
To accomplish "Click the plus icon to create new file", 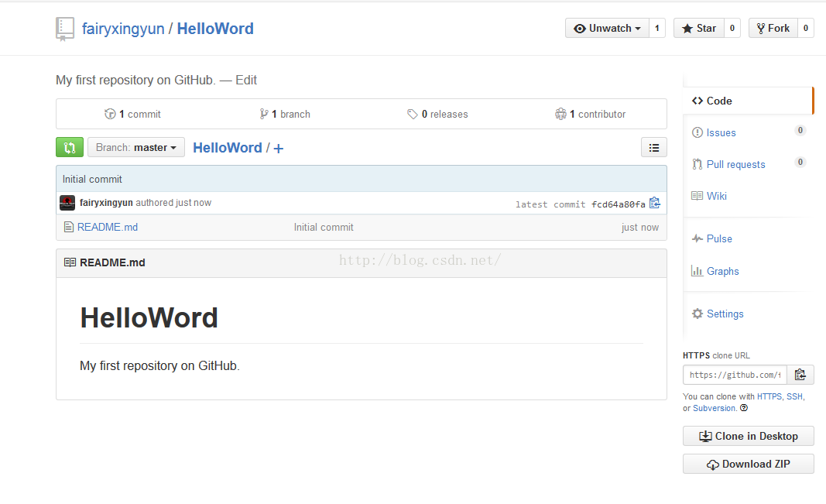I will click(279, 149).
